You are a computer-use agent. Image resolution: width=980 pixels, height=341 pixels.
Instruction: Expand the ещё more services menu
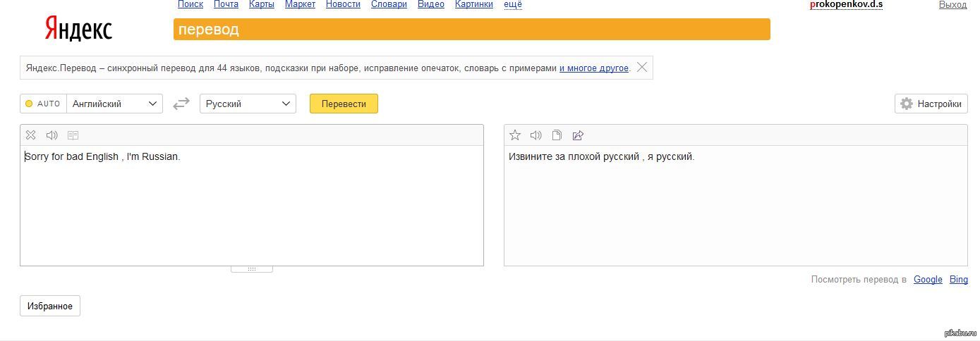click(x=513, y=4)
